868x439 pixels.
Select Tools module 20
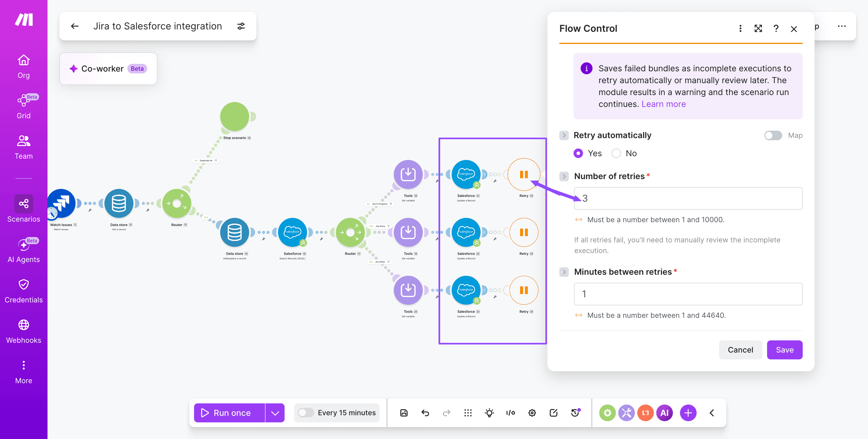tap(408, 290)
